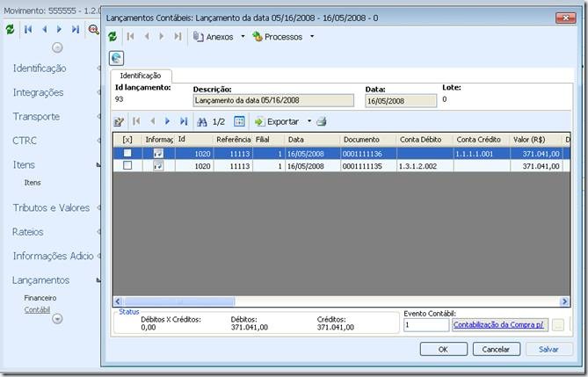Screen dimensions: 588x377
Task: Open the Anexos attachments button
Action: click(x=213, y=37)
